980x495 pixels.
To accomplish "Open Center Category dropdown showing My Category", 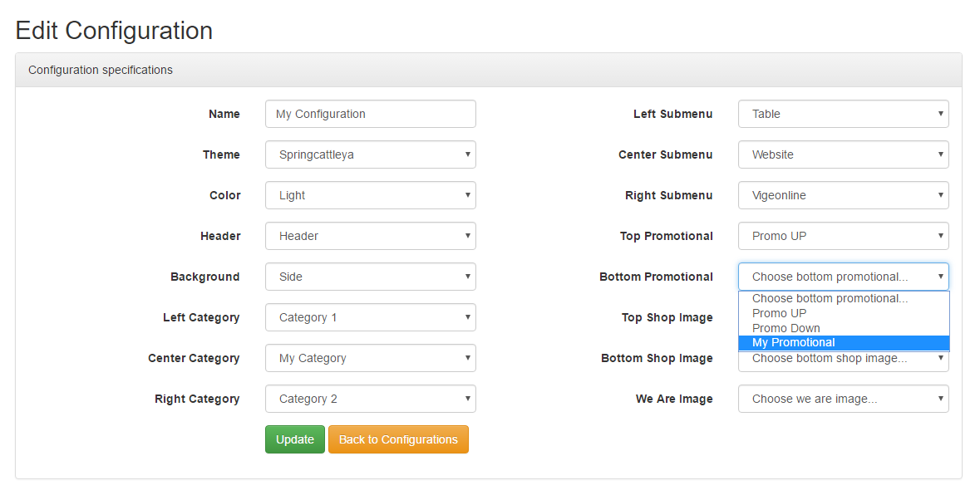I will coord(371,358).
